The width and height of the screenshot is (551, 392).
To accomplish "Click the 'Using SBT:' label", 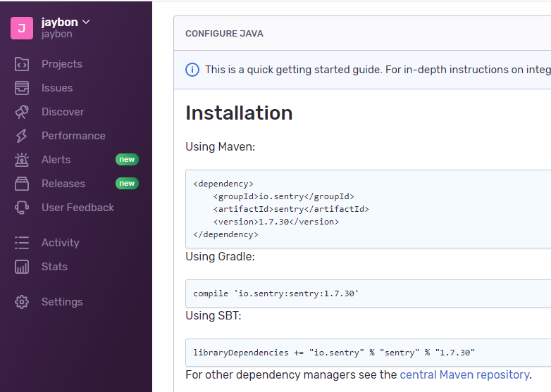I will (x=213, y=316).
